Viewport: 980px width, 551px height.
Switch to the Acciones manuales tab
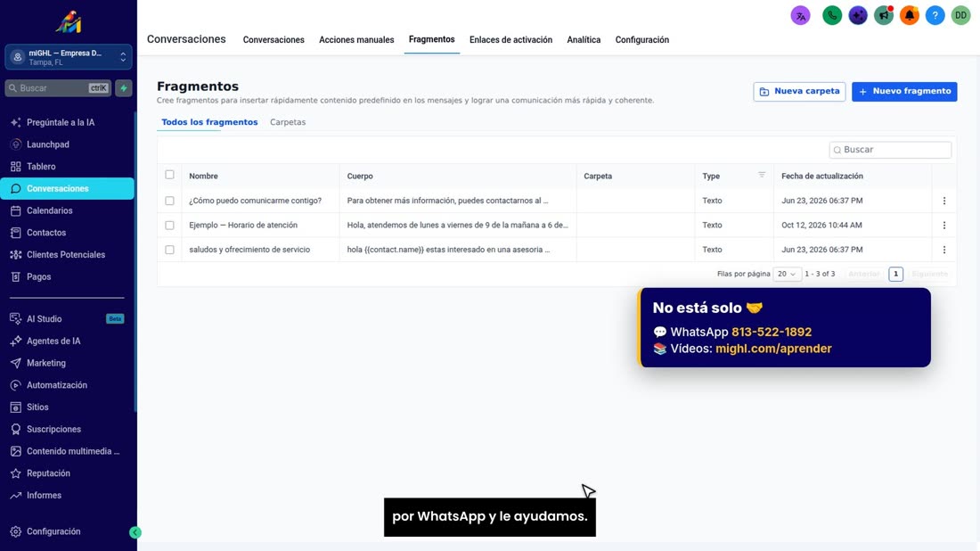pos(356,40)
